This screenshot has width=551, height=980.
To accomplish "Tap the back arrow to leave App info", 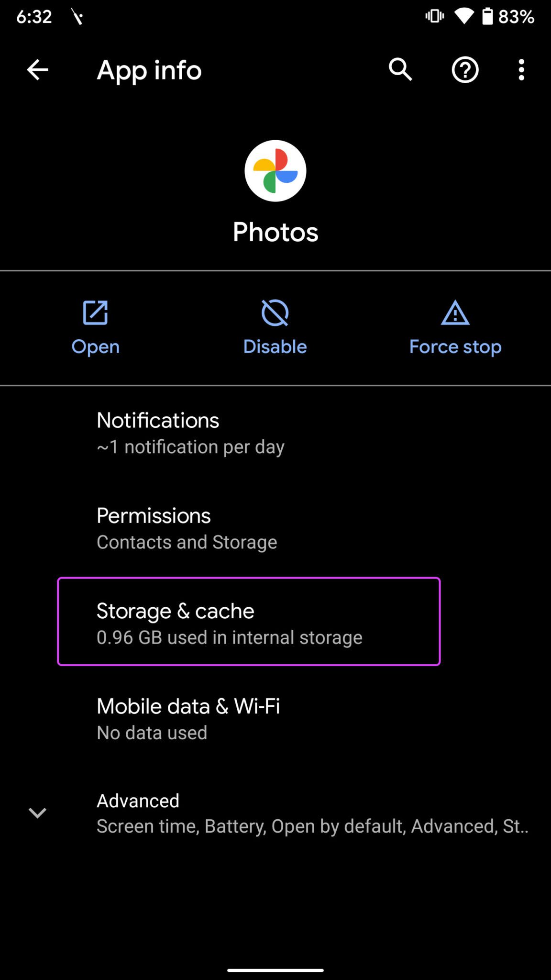I will click(37, 70).
